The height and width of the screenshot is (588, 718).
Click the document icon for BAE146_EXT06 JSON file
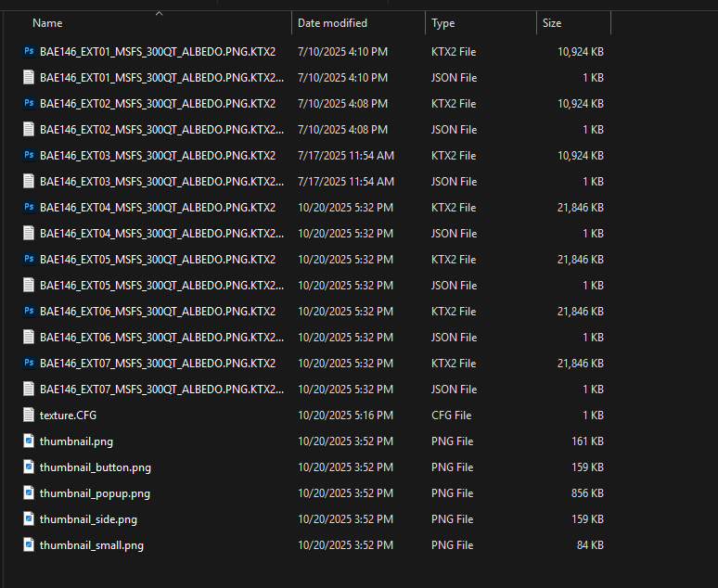click(x=29, y=338)
